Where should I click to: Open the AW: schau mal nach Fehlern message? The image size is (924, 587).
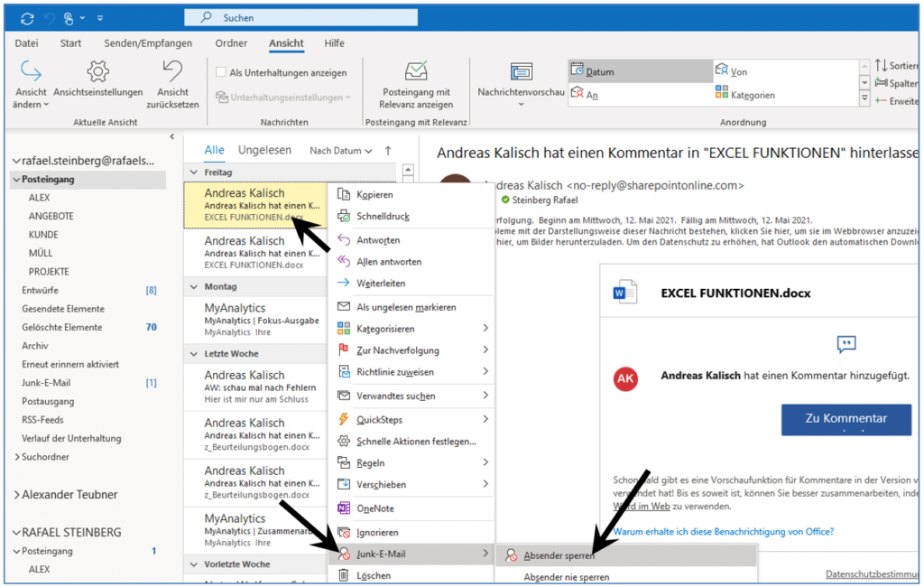(255, 387)
